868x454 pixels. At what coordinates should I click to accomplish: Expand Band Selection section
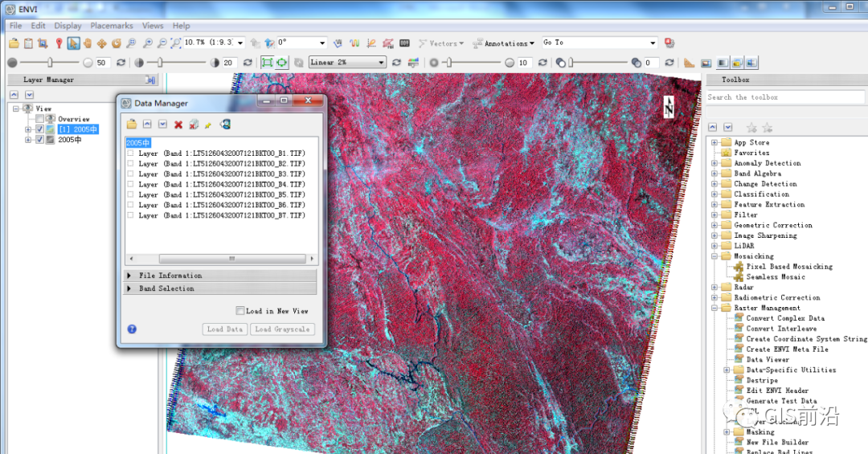point(220,289)
